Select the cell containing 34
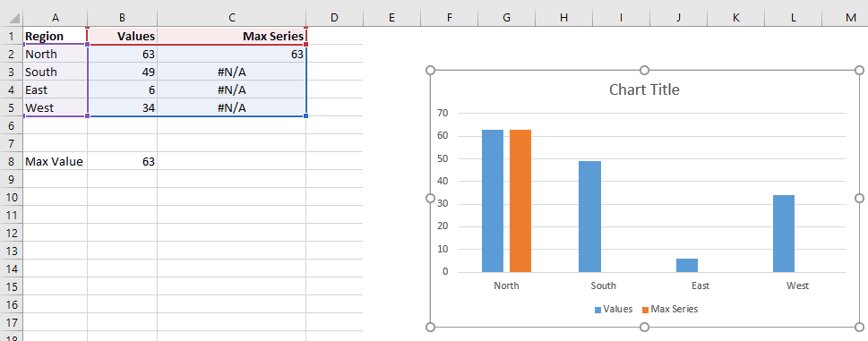The height and width of the screenshot is (341, 868). click(x=123, y=107)
